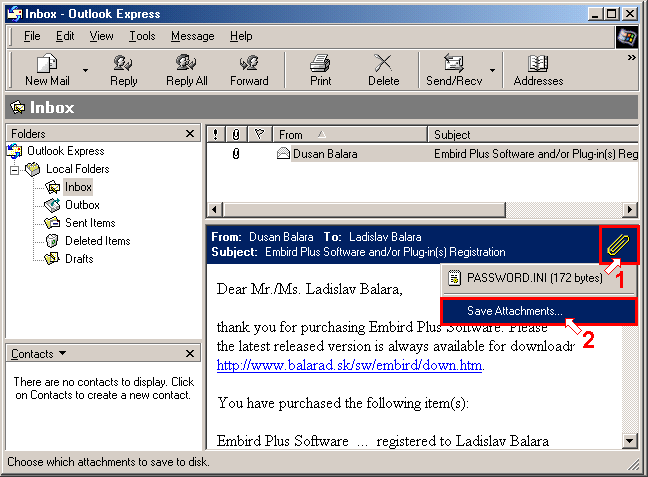Screen dimensions: 648x477
Task: Select the Drafts folder
Action: click(79, 259)
